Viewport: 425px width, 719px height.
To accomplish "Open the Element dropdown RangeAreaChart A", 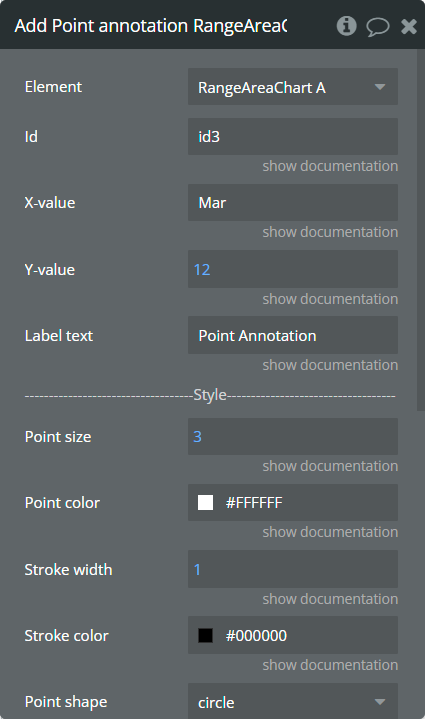I will pos(293,87).
